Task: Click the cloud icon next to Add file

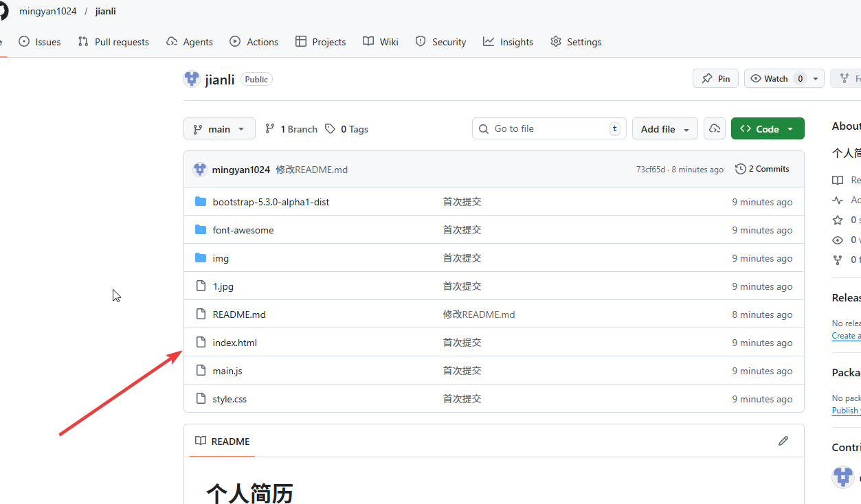Action: click(x=715, y=129)
